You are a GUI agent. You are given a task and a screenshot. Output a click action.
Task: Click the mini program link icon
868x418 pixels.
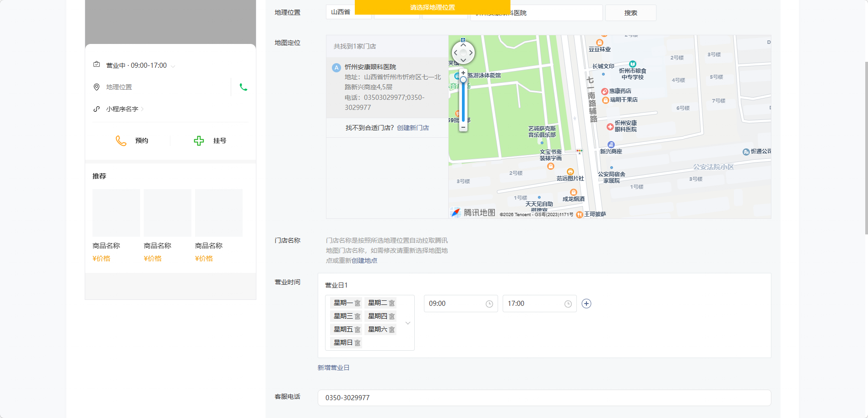97,109
